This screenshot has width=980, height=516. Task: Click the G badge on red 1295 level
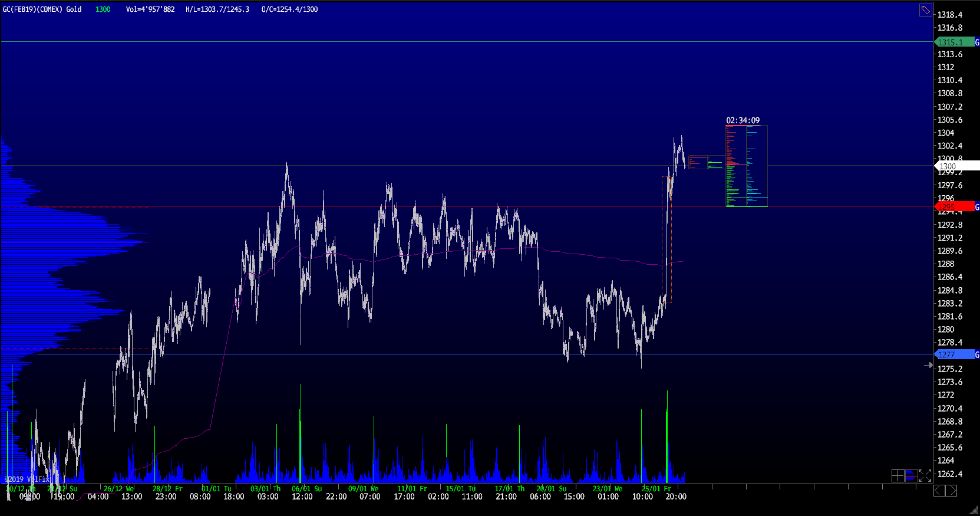(976, 207)
